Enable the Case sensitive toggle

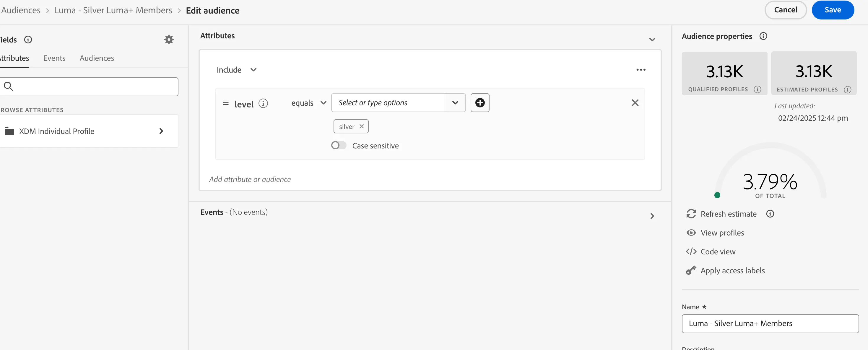pos(339,145)
